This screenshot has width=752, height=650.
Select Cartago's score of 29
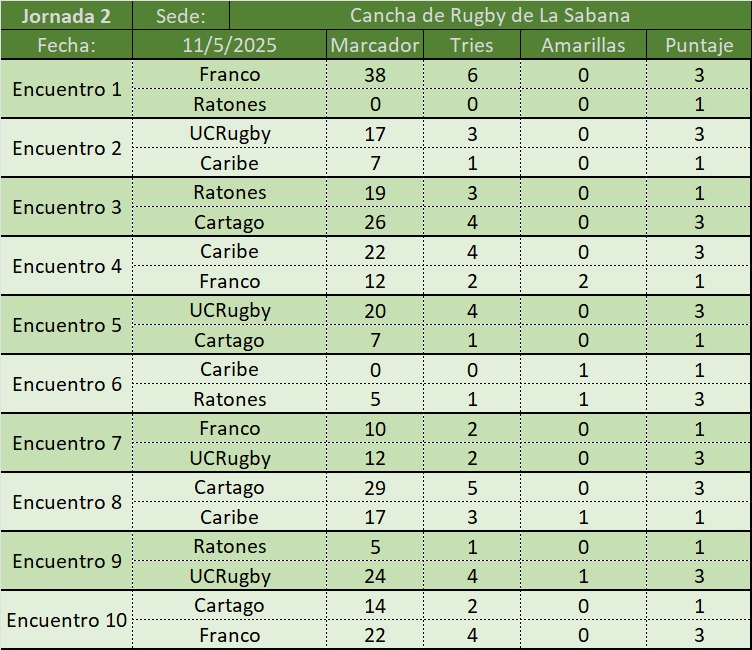(375, 488)
